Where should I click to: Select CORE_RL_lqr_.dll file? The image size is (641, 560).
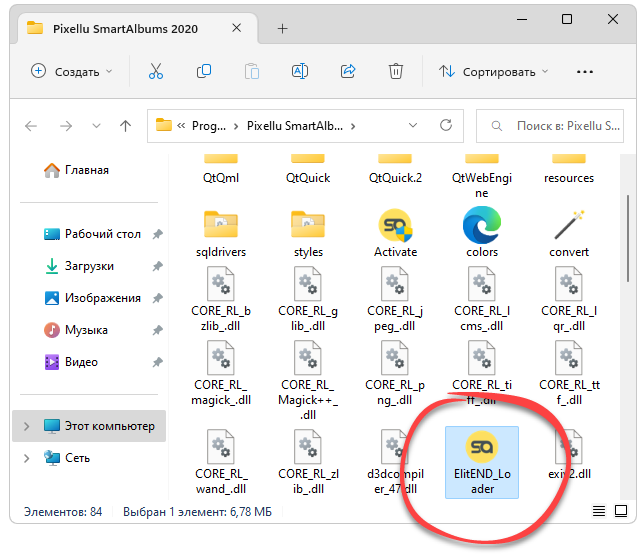click(x=569, y=299)
